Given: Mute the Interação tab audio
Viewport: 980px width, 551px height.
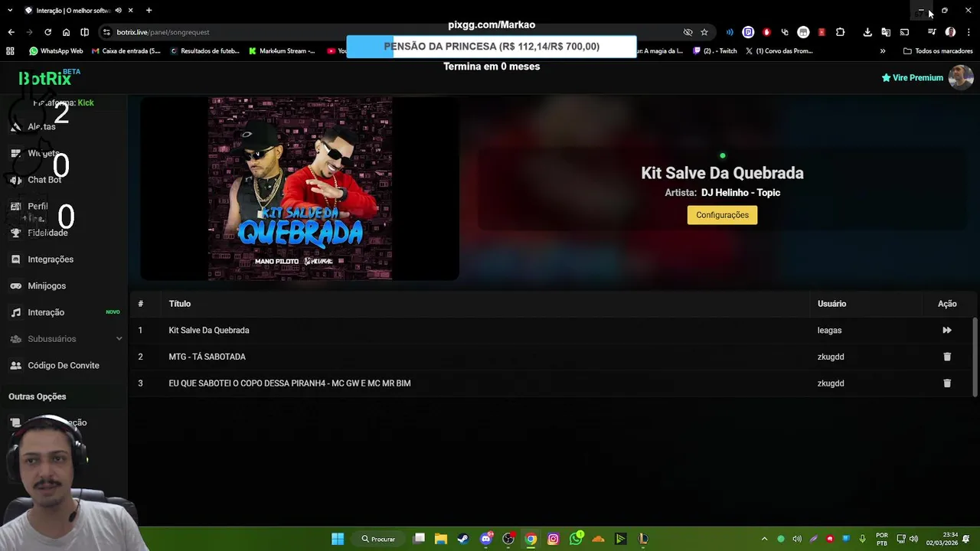Looking at the screenshot, I should coord(117,11).
